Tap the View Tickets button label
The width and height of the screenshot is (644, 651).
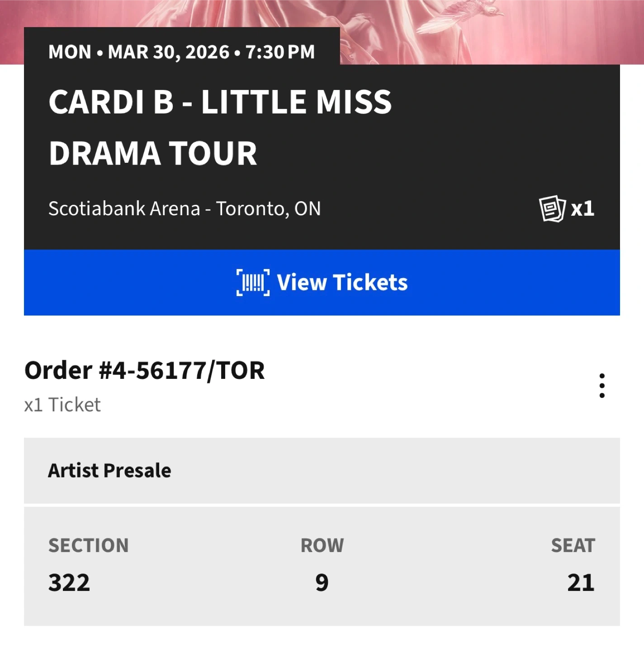pos(342,283)
